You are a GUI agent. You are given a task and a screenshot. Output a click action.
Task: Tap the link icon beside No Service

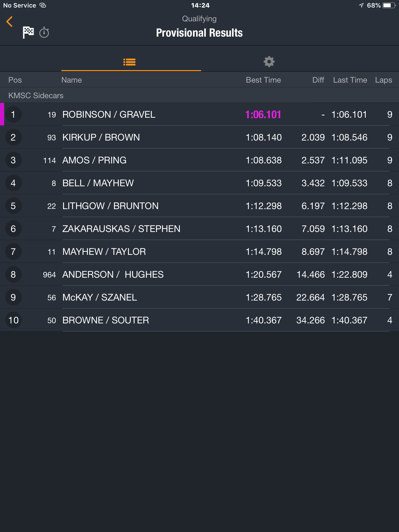[43, 5]
